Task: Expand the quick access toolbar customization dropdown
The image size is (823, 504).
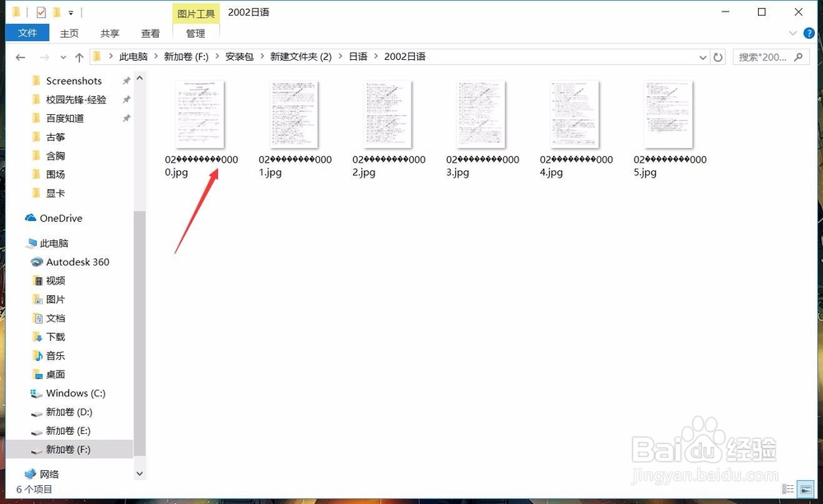Action: point(70,12)
